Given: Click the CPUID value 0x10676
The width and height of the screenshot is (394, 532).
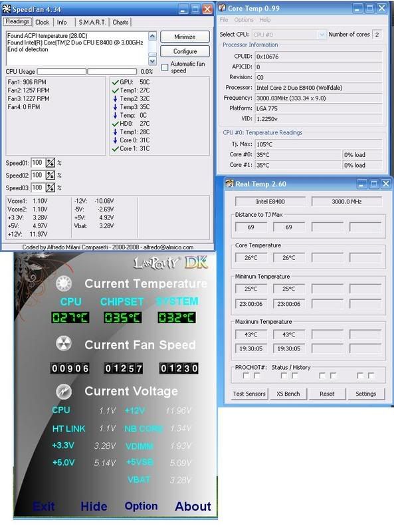Looking at the screenshot, I should point(318,57).
